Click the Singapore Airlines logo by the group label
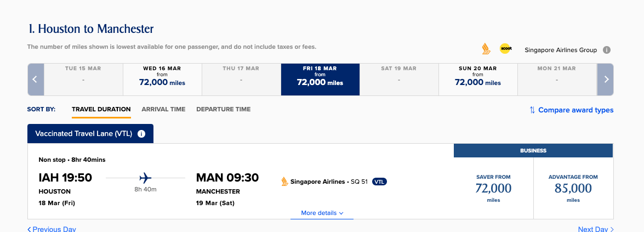Screen dimensions: 644x232 (486, 48)
